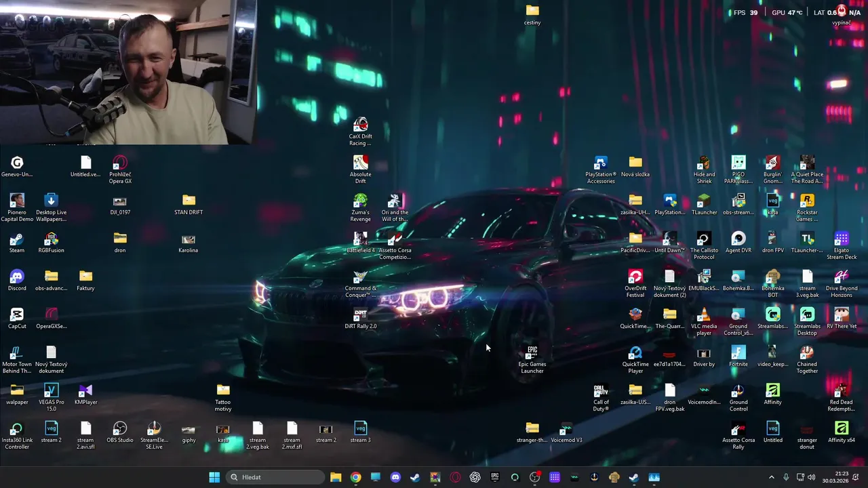Open the Faktury folder
This screenshot has width=868, height=488.
pyautogui.click(x=85, y=281)
